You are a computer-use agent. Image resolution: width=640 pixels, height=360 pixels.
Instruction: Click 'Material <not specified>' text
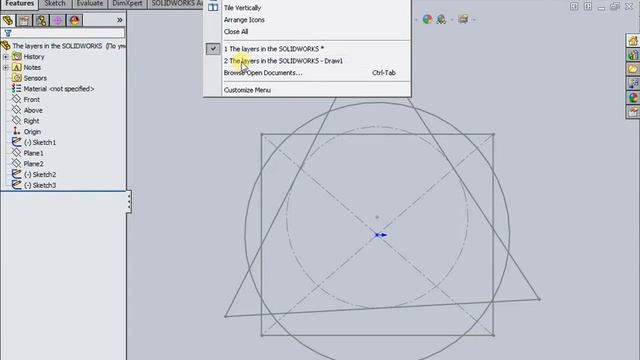click(59, 89)
